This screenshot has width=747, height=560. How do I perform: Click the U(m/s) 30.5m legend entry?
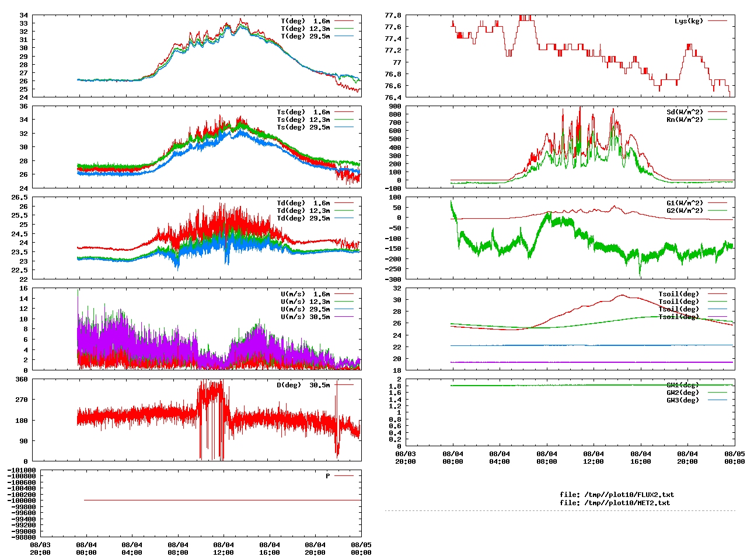305,317
